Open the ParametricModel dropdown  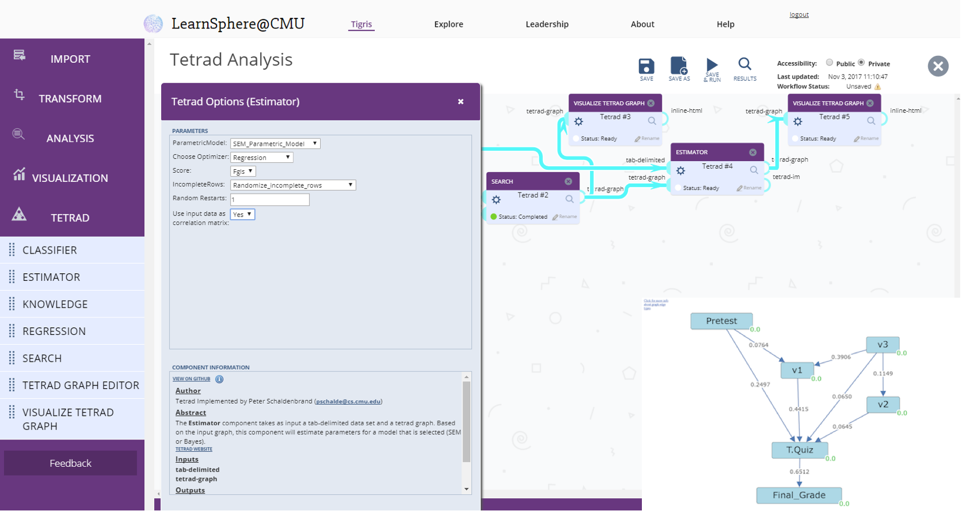[x=275, y=144]
